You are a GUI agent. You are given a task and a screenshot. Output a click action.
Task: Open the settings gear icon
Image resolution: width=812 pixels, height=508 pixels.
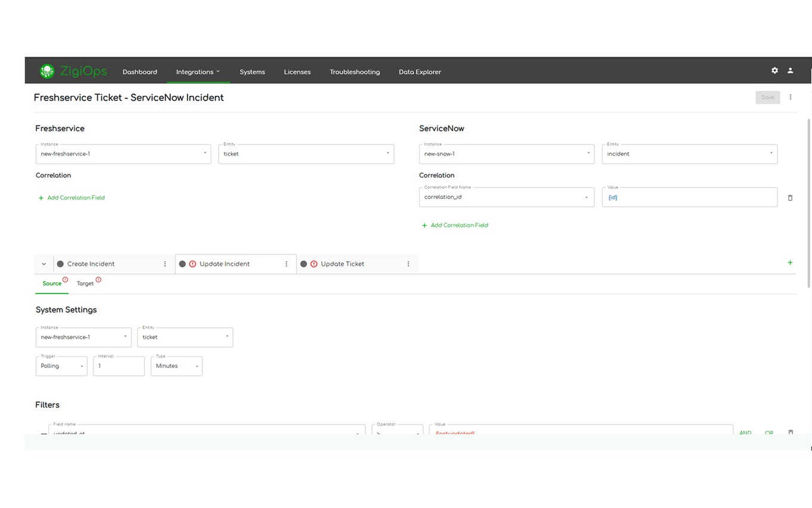coord(774,71)
